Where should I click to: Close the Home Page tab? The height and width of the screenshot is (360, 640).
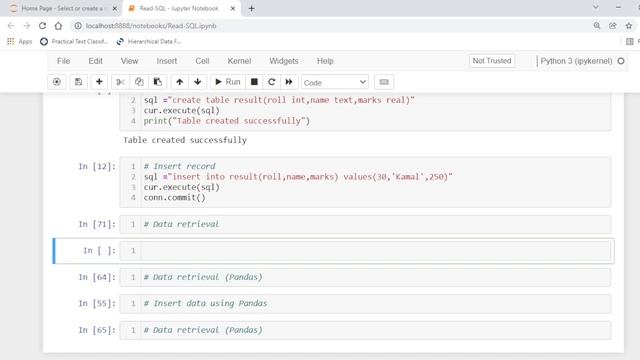click(x=115, y=8)
